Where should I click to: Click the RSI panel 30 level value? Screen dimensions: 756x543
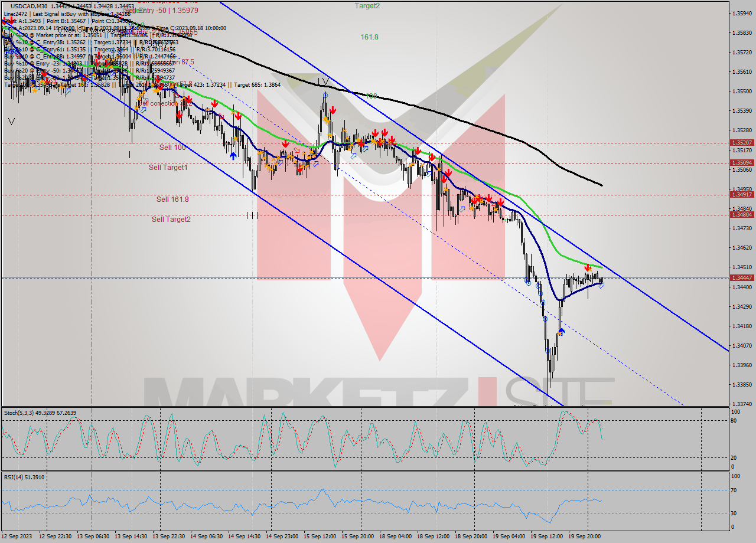click(735, 513)
